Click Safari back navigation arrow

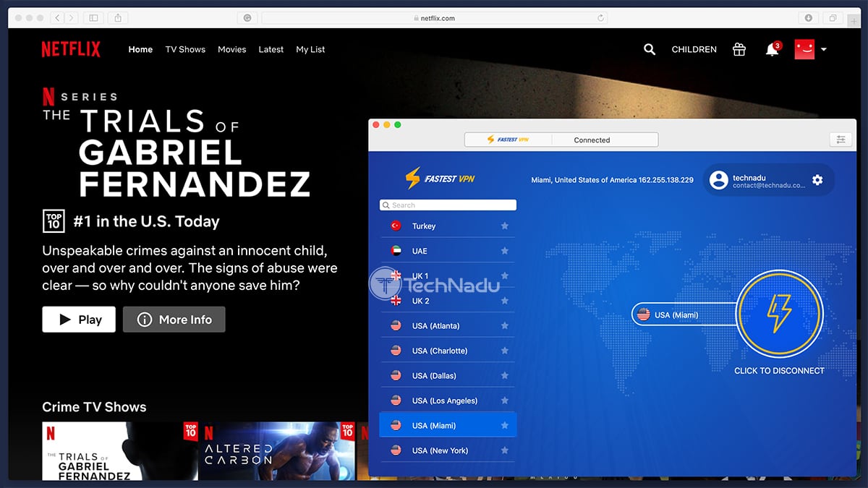click(58, 17)
